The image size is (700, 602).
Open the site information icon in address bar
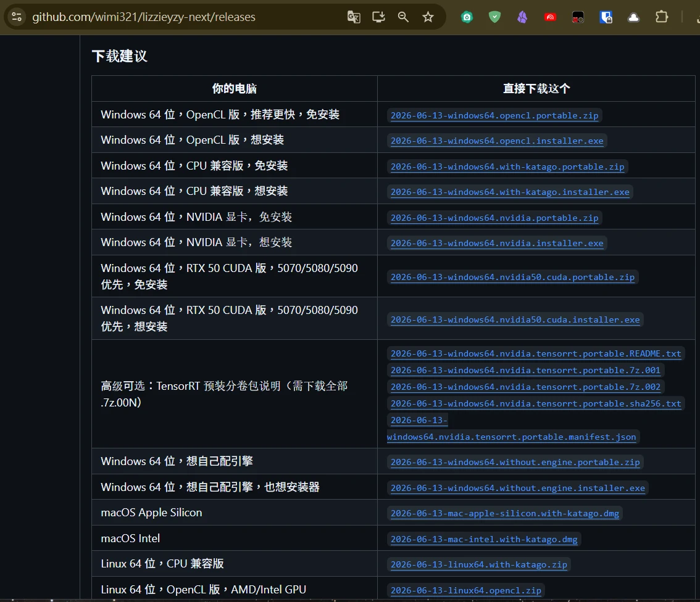(x=17, y=17)
